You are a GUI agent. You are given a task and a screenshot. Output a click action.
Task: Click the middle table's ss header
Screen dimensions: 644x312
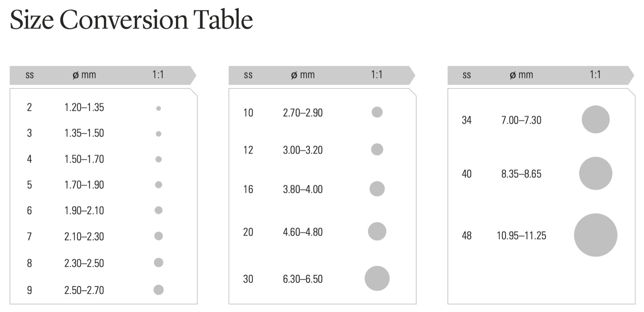(x=248, y=75)
